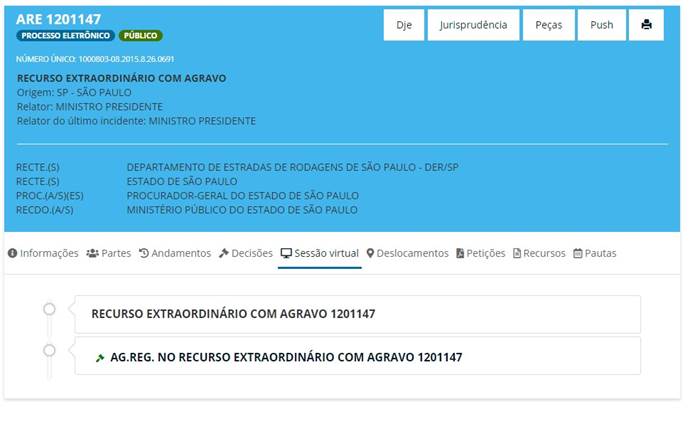Click the ARE 1201147 title

point(58,19)
